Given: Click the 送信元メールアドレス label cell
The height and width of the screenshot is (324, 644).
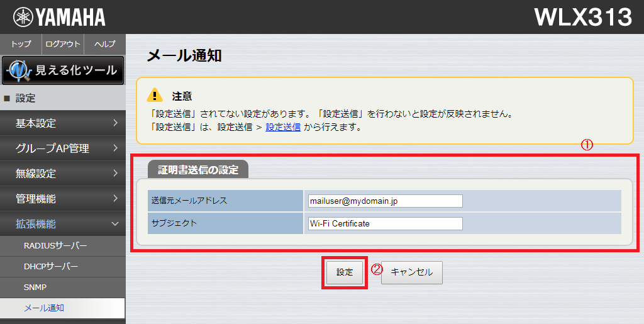Looking at the screenshot, I should point(226,201).
